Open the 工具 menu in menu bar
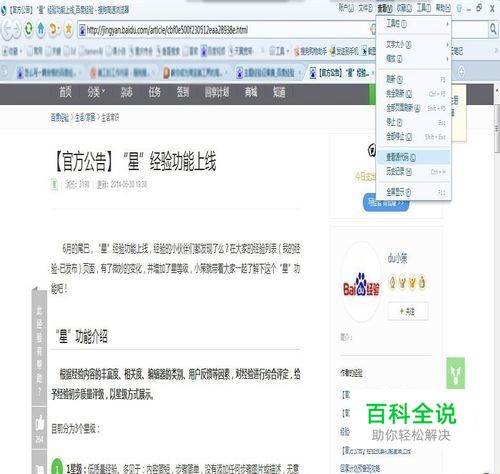The image size is (500, 474). coord(424,8)
